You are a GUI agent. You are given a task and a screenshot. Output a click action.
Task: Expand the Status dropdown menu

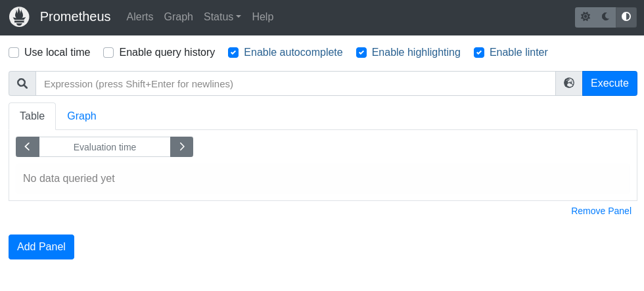coord(222,17)
